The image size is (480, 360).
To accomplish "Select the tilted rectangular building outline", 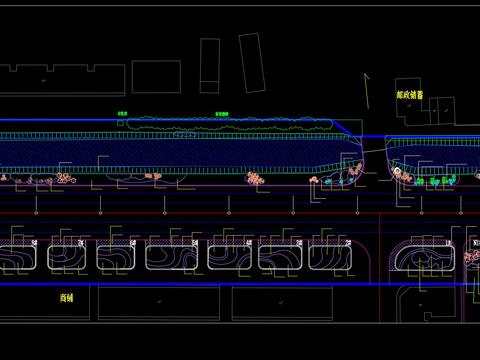I will tap(252, 62).
